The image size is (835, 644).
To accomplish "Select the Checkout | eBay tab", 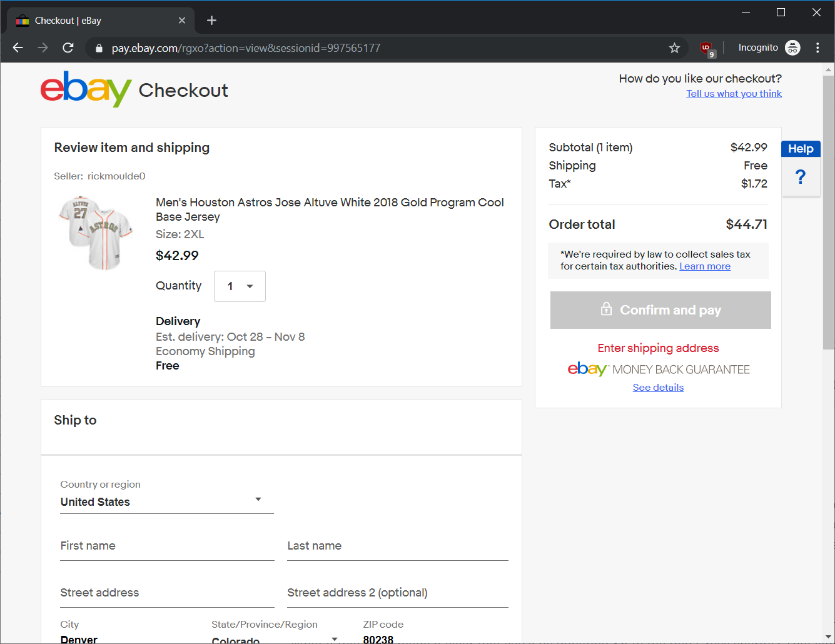I will pos(94,21).
